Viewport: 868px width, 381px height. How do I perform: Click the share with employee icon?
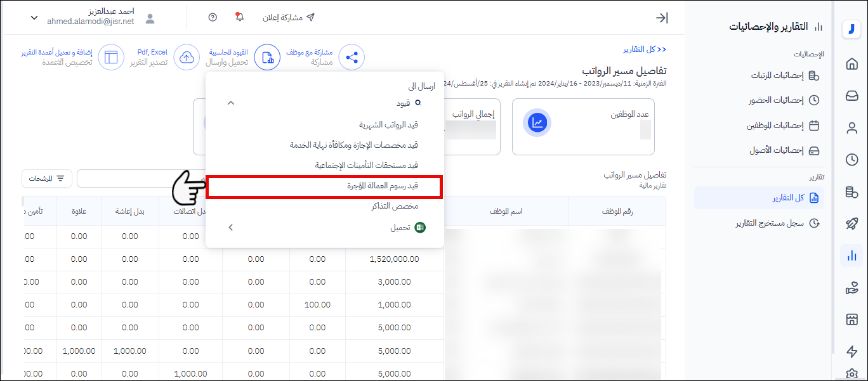(x=351, y=57)
